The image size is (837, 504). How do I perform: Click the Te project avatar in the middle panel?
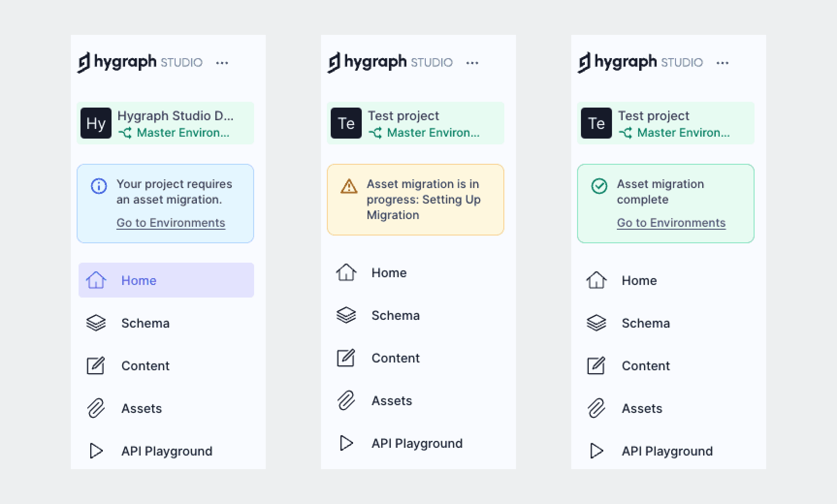click(x=346, y=123)
